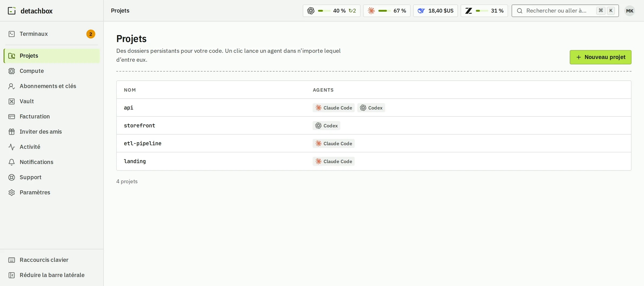The width and height of the screenshot is (644, 286).
Task: Open the landing project row
Action: point(374,161)
